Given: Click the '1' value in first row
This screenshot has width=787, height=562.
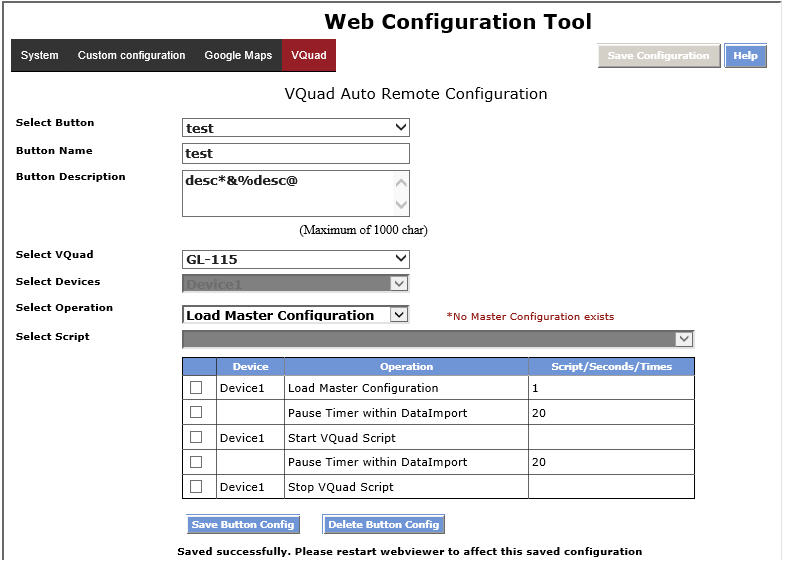Looking at the screenshot, I should (x=535, y=388).
